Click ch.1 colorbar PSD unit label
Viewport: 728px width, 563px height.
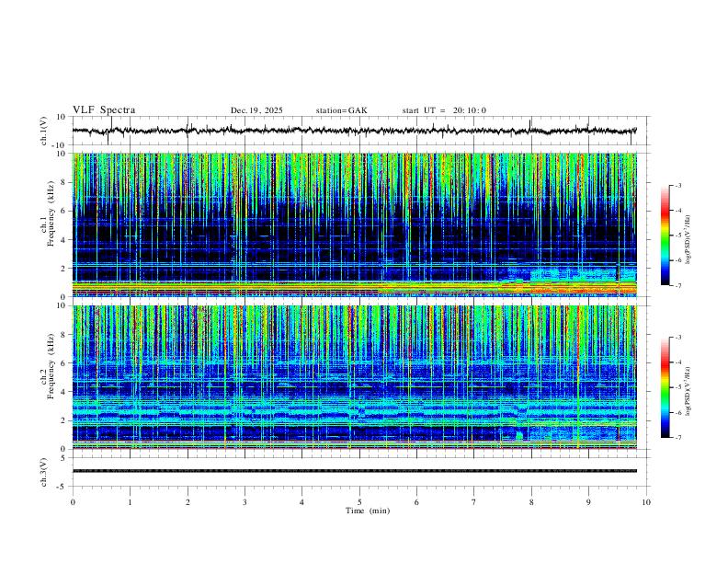tap(688, 240)
